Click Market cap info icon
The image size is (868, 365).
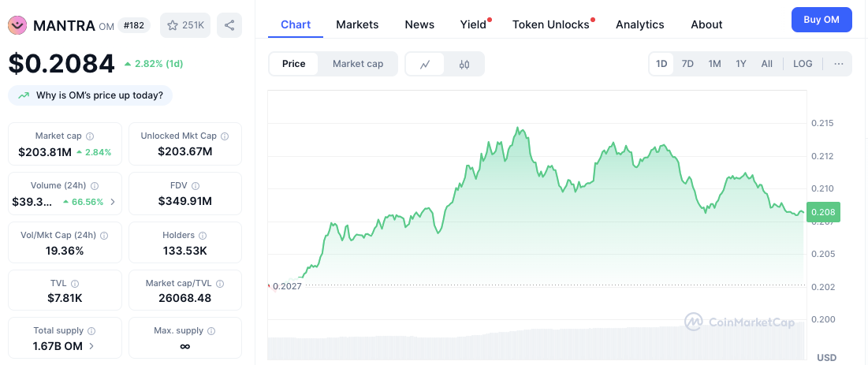point(90,136)
